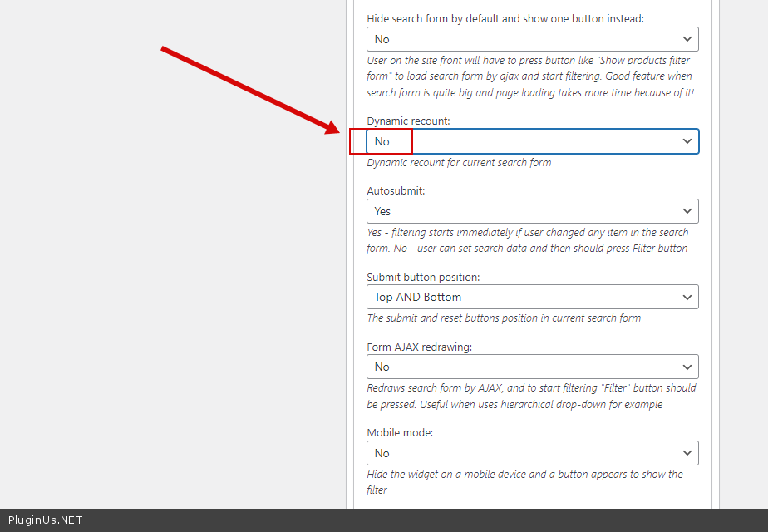Click the chevron arrow in Hide search form field

[x=687, y=39]
